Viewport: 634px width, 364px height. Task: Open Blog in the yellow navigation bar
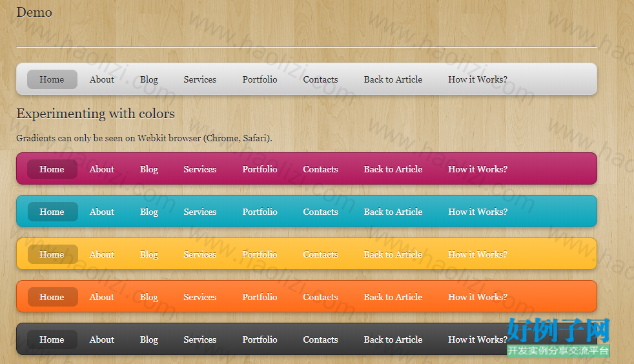click(x=148, y=254)
